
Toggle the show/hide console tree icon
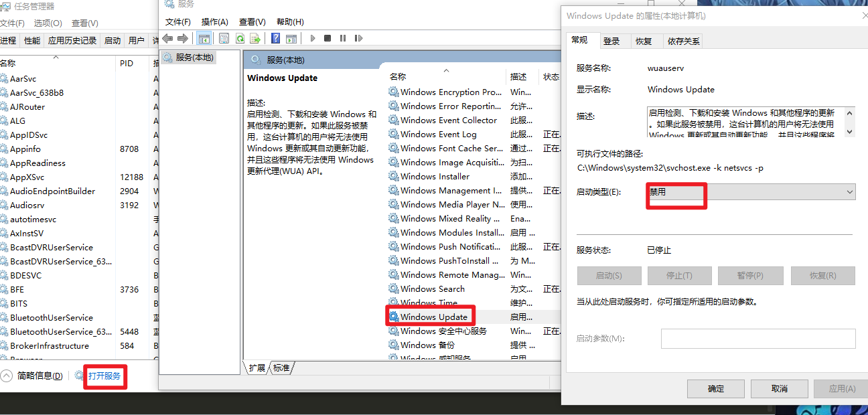click(x=204, y=38)
